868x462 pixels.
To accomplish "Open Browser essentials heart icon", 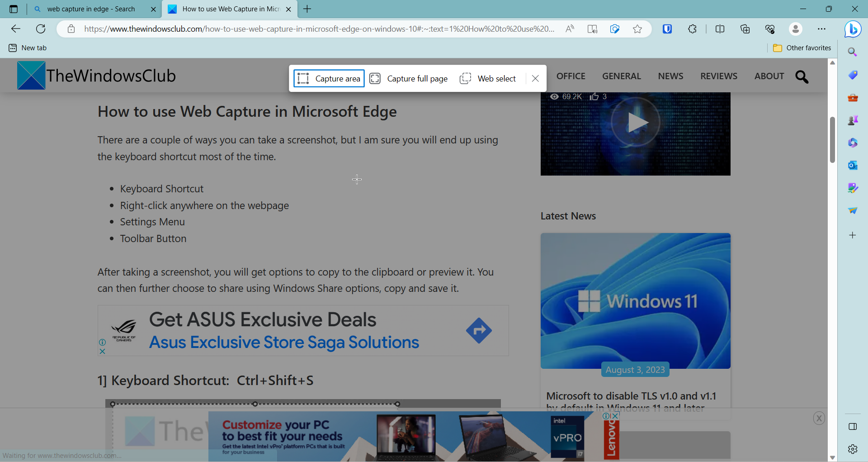I will 770,29.
